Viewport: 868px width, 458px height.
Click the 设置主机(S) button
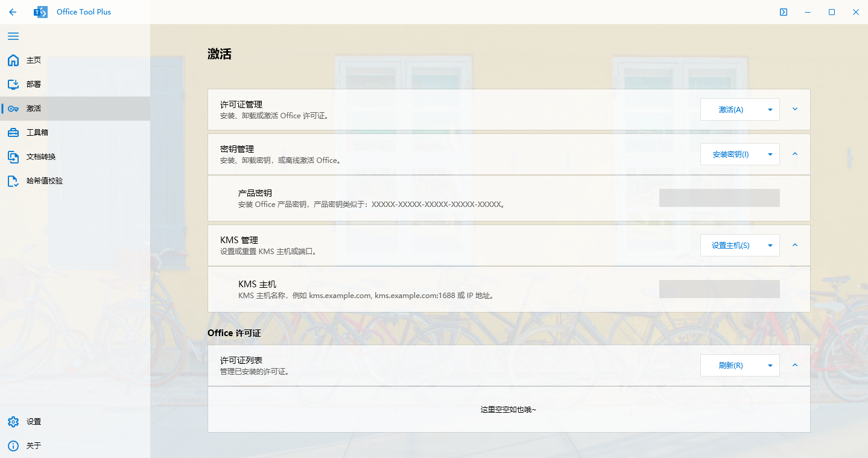click(730, 246)
